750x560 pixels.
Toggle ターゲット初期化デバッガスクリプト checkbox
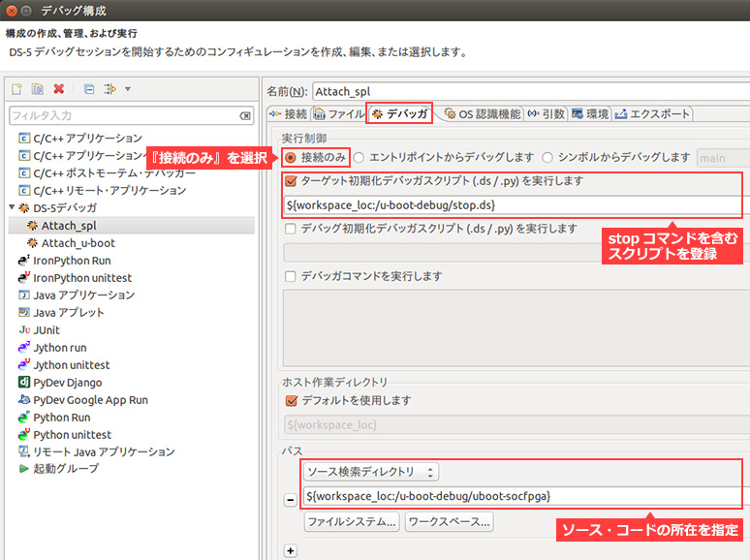pos(291,181)
